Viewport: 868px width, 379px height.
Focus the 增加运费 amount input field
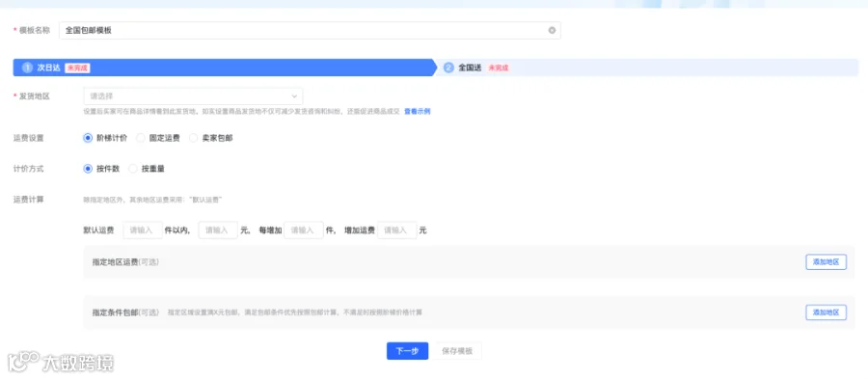click(x=397, y=230)
